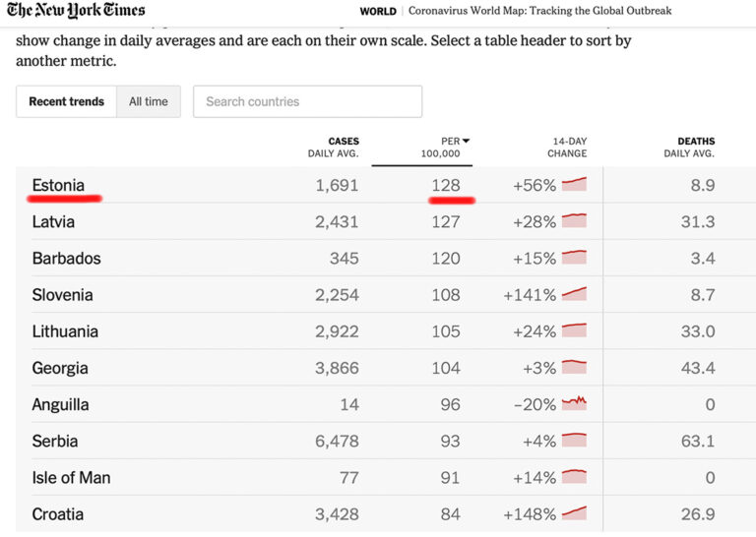Sort table by 14-Day Change header
756x537 pixels.
(x=567, y=148)
